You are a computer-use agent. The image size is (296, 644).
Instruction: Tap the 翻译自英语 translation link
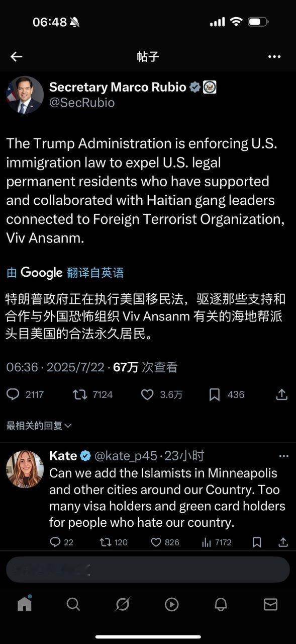[x=95, y=273]
